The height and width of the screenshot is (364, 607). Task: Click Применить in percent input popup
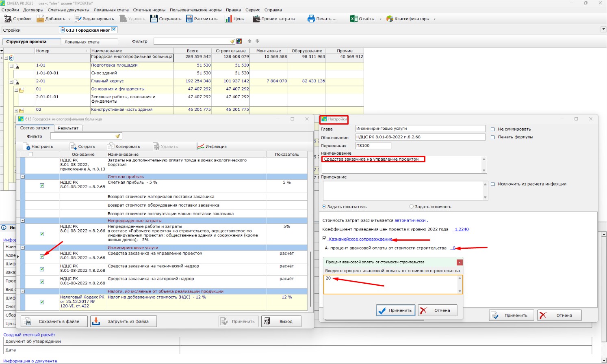point(395,310)
